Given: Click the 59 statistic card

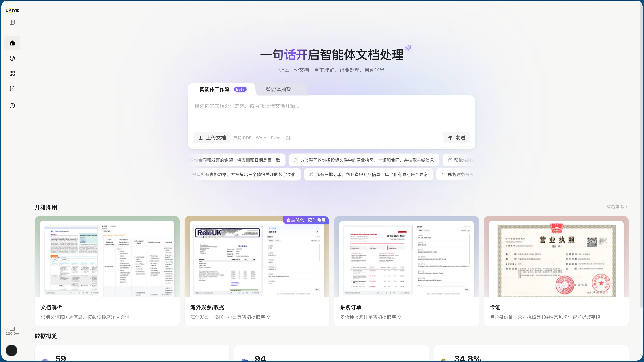Looking at the screenshot, I should (132, 353).
